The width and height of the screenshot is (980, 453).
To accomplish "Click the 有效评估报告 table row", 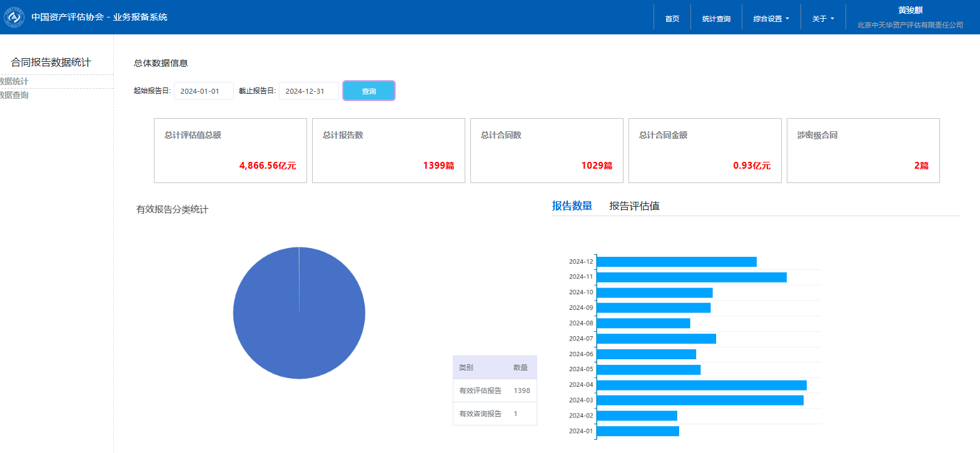I will pyautogui.click(x=494, y=391).
